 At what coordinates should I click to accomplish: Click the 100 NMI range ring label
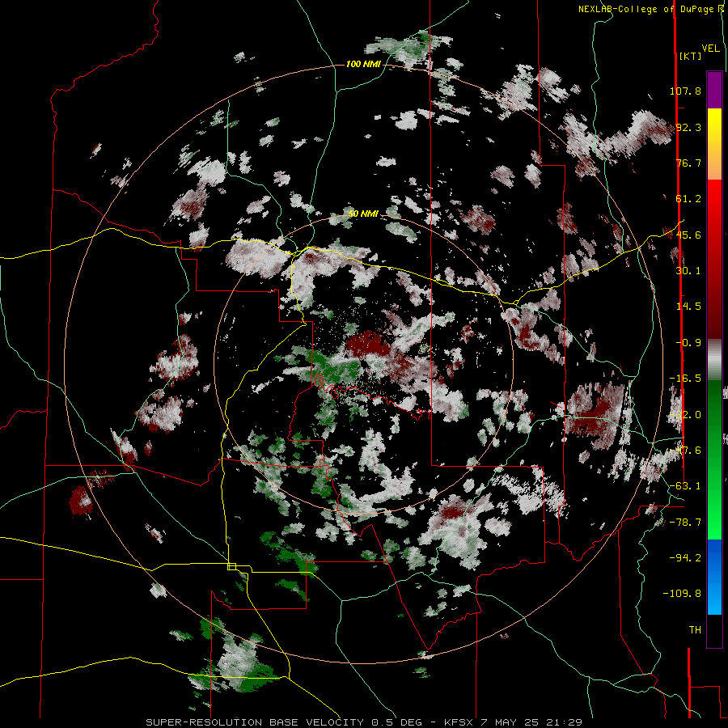[363, 64]
